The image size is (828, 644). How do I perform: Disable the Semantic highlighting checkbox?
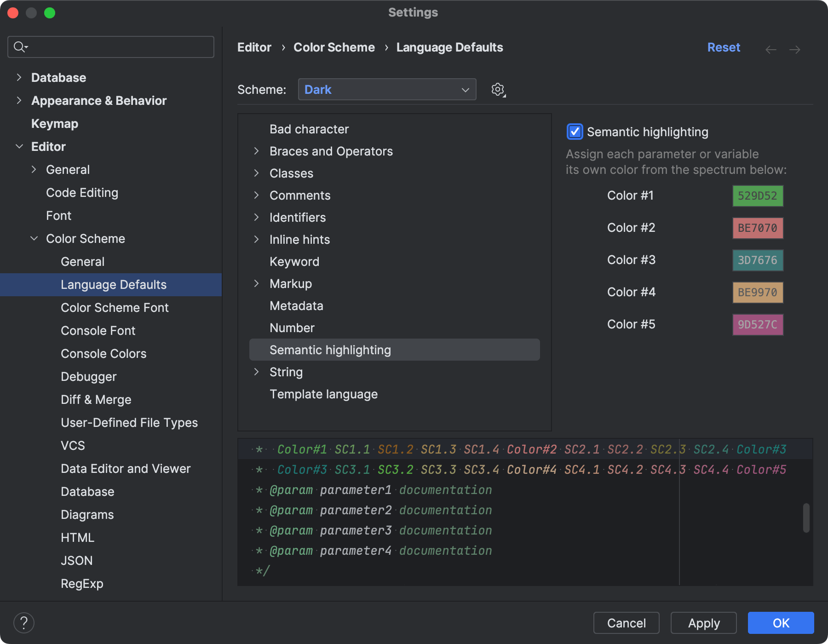tap(574, 132)
